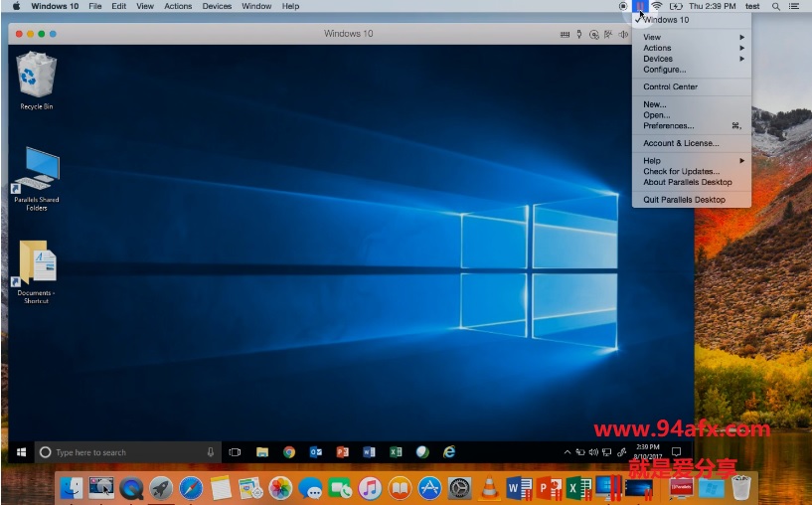
Task: Select About Parallels Desktop
Action: [692, 182]
